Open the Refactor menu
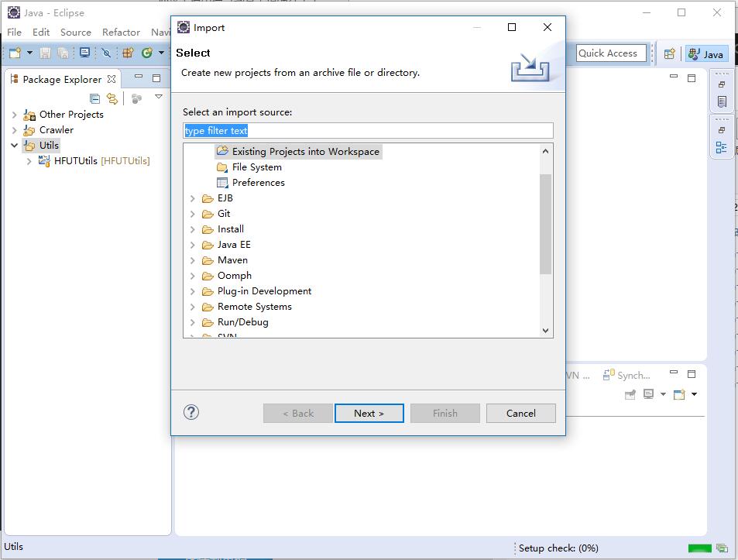This screenshot has height=560, width=738. coord(121,32)
